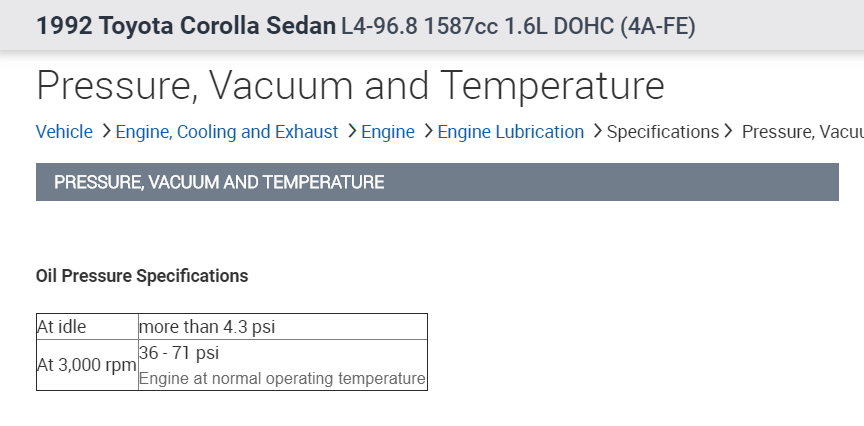Click the Oil Pressure Specifications heading
The image size is (864, 426).
click(x=142, y=275)
